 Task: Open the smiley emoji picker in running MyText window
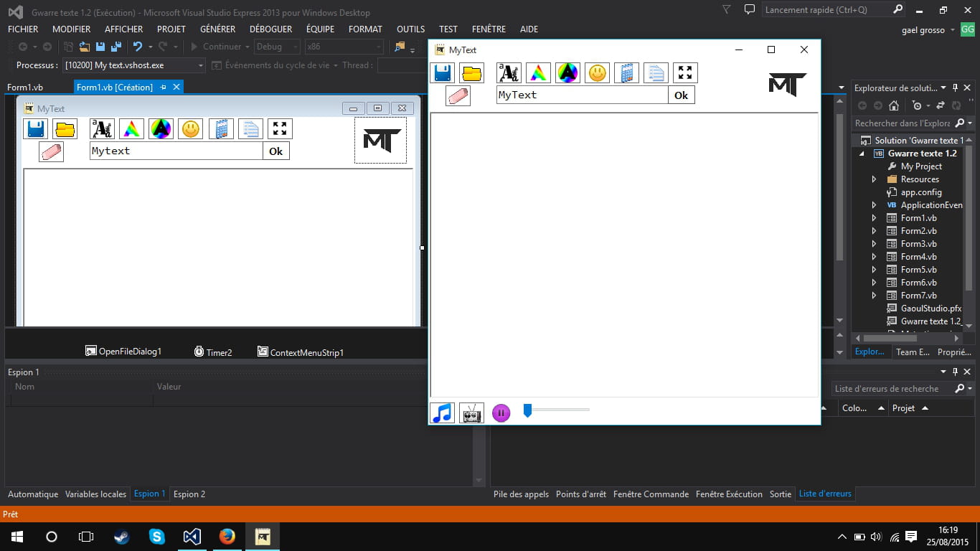(x=597, y=73)
